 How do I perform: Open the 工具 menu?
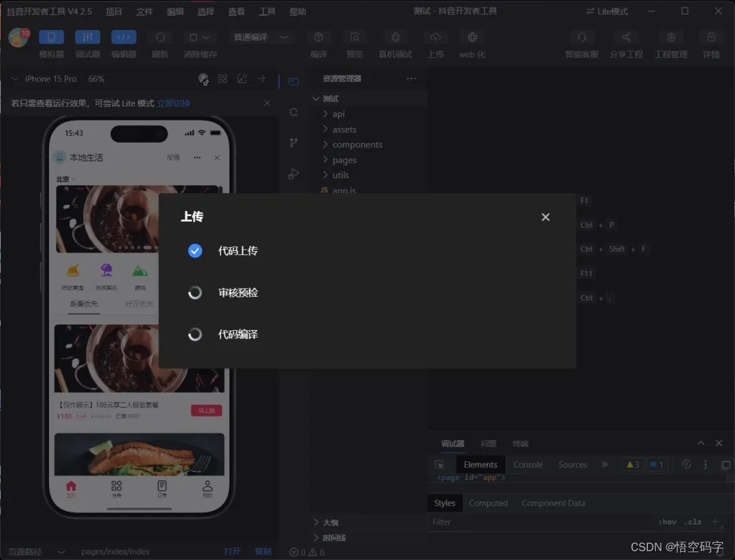267,12
